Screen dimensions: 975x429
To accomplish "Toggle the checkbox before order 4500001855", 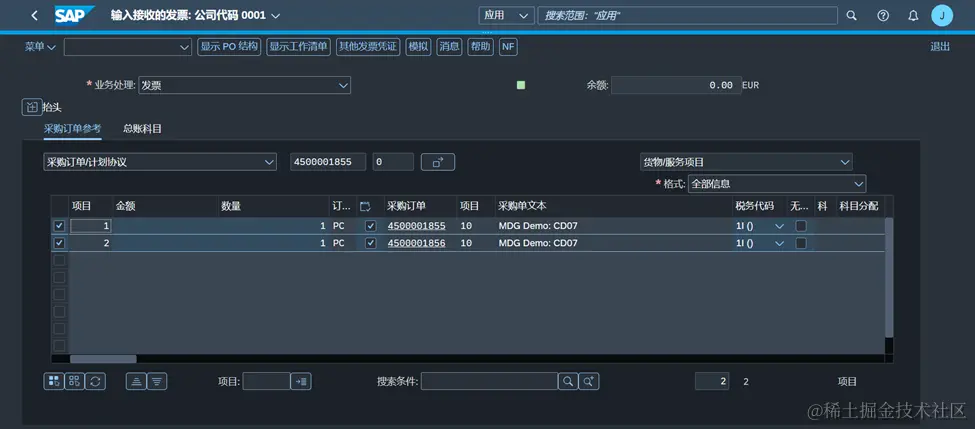I will (x=371, y=226).
